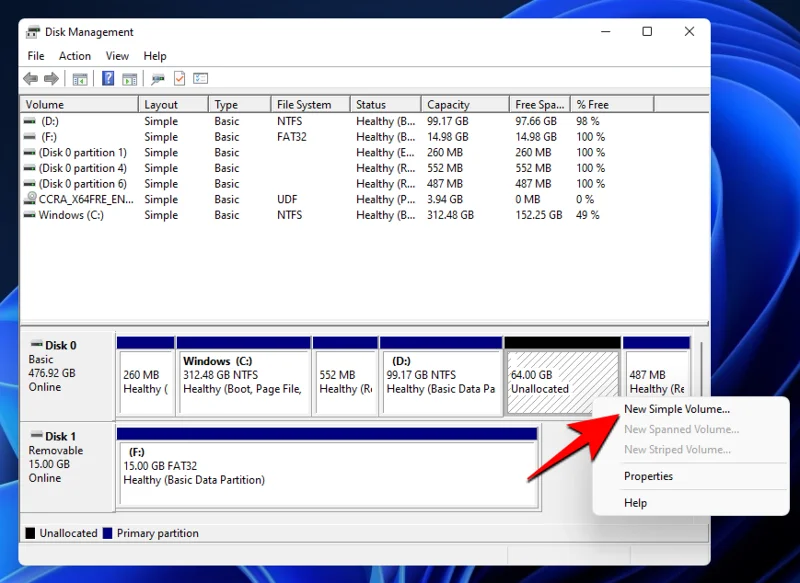Screen dimensions: 800x583
Task: Sort by the Capacity column header
Action: (x=448, y=105)
